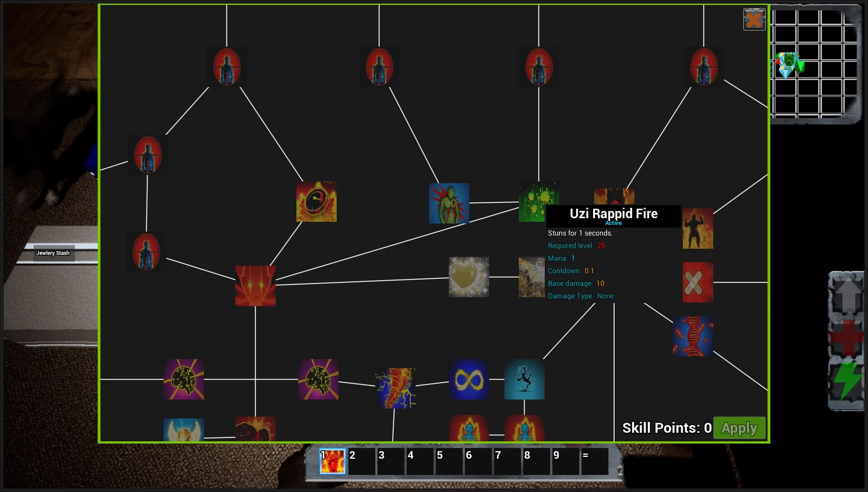Viewport: 868px width, 492px height.
Task: Click the targeted body node above the blue body skill
Action: click(379, 67)
